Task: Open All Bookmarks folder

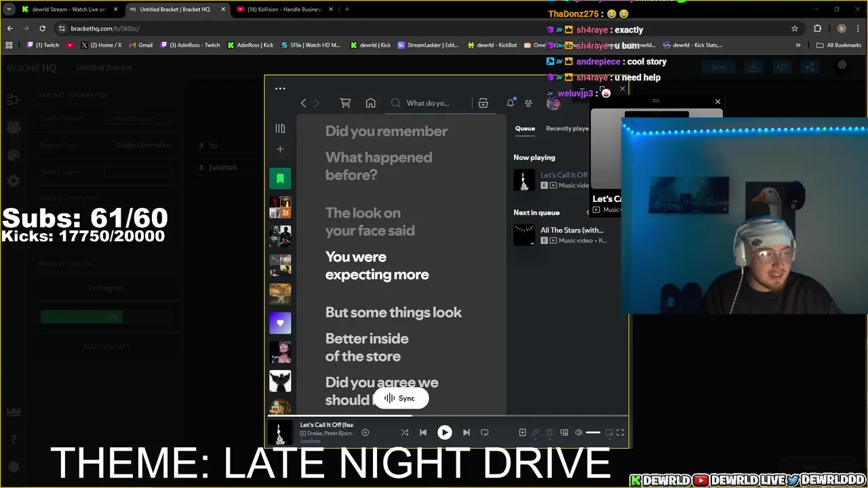Action: click(839, 45)
